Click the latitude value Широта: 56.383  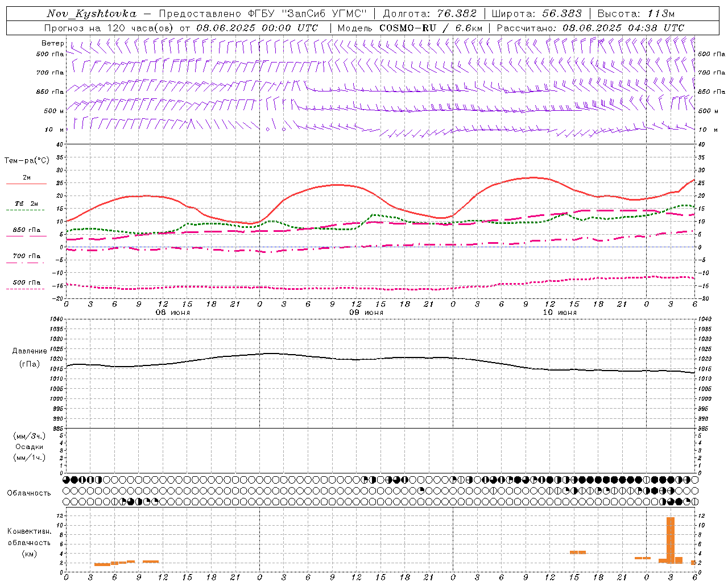(x=536, y=14)
